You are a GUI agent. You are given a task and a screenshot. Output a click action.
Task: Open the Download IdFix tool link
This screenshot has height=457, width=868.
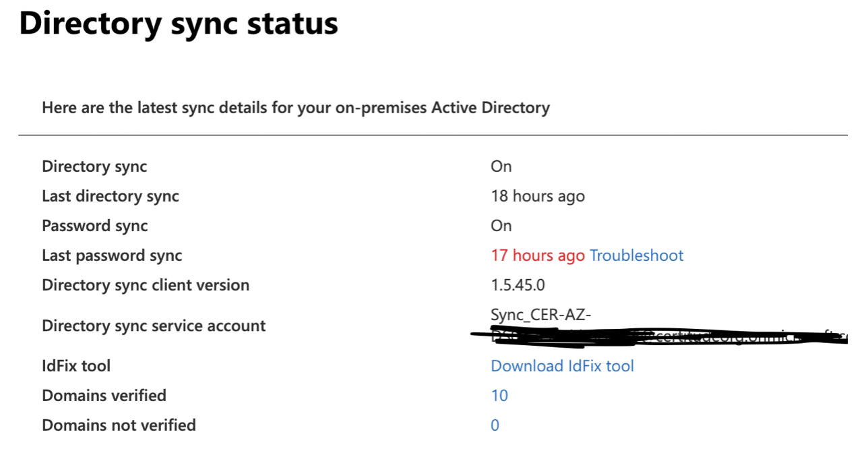point(562,366)
